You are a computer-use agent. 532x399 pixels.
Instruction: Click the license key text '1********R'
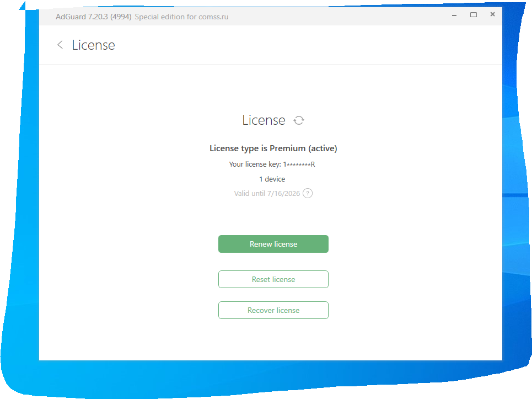(299, 164)
